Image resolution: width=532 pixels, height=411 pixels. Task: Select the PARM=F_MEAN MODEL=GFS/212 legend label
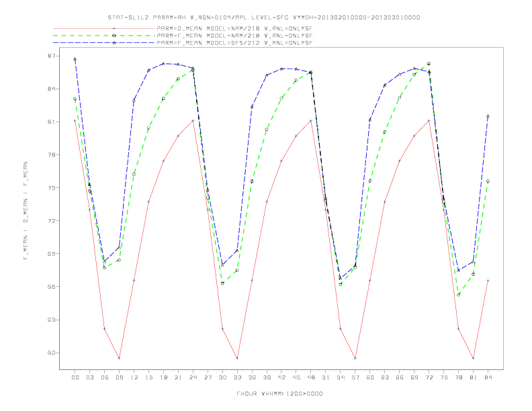point(234,43)
